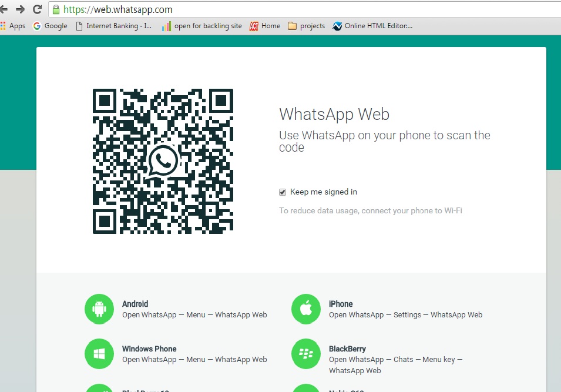561x392 pixels.
Task: Open the Internet Banking bookmark
Action: tap(114, 26)
